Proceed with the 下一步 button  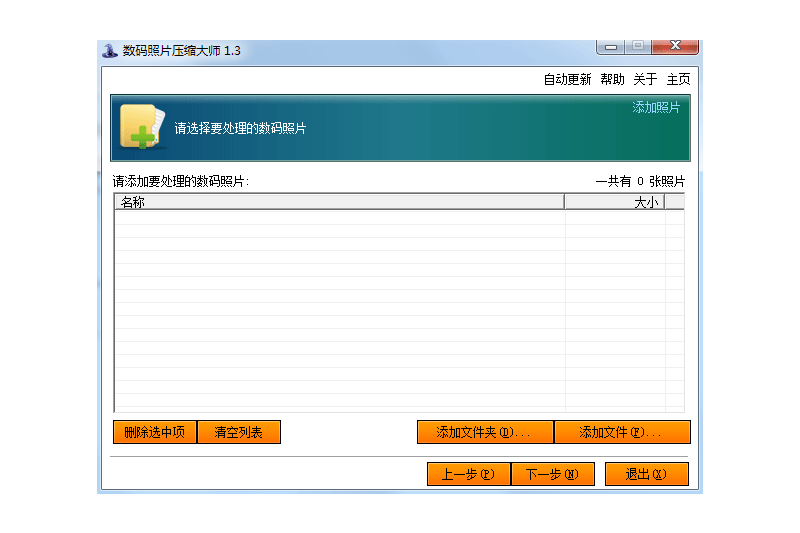552,474
